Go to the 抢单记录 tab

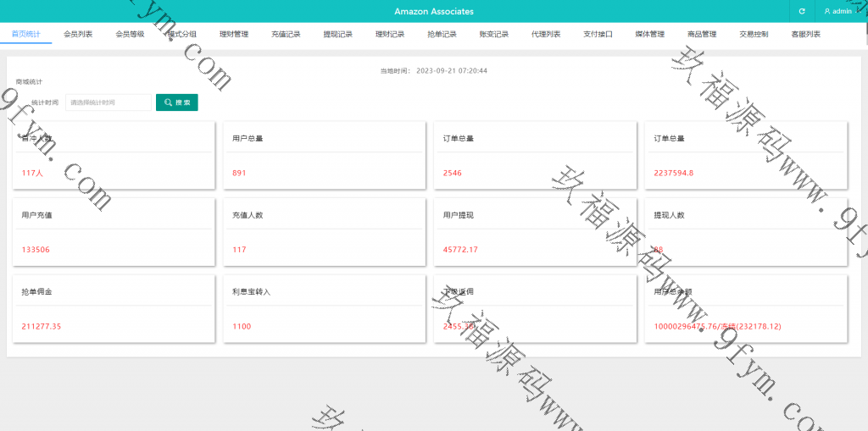pos(442,34)
